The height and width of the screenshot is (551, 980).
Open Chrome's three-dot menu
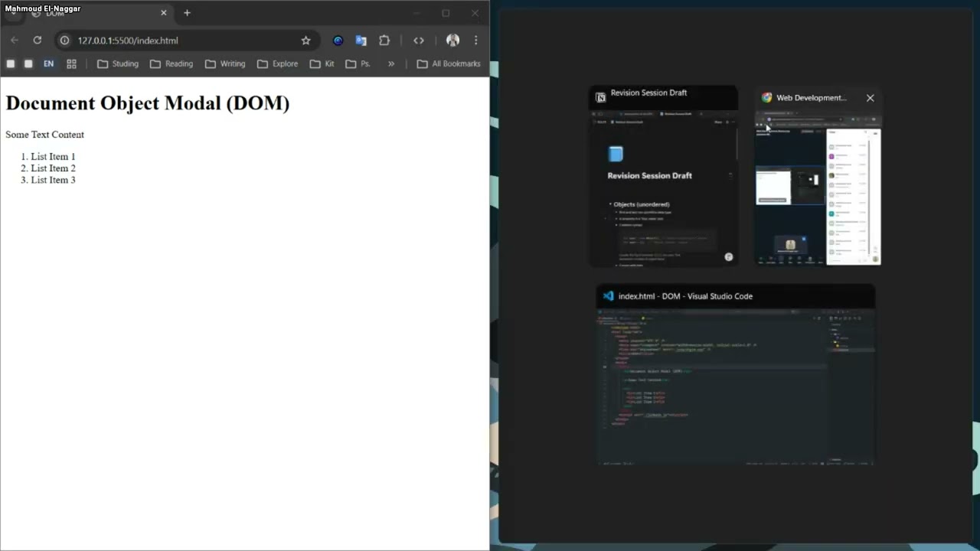[475, 41]
